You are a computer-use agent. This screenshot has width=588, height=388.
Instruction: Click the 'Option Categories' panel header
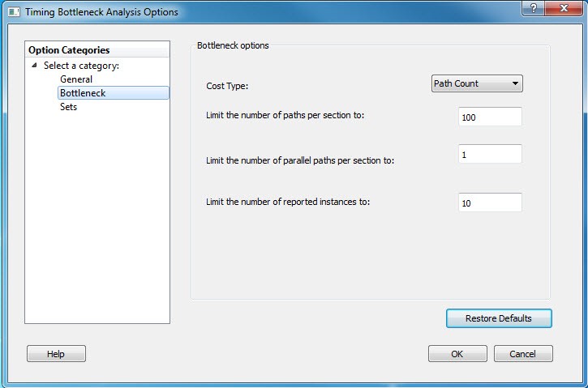pyautogui.click(x=69, y=50)
